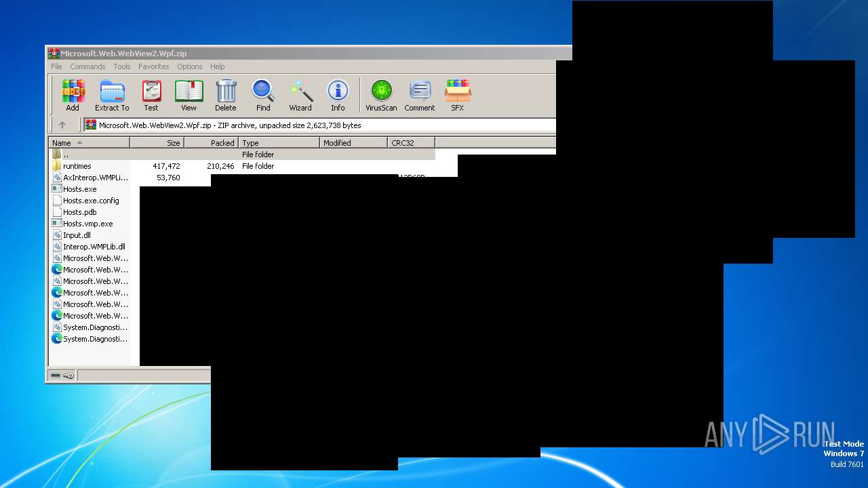This screenshot has height=488, width=868.
Task: Run the Test archive tool
Action: 151,96
